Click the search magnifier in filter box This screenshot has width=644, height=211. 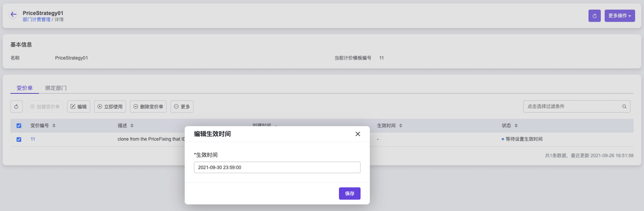pyautogui.click(x=625, y=107)
